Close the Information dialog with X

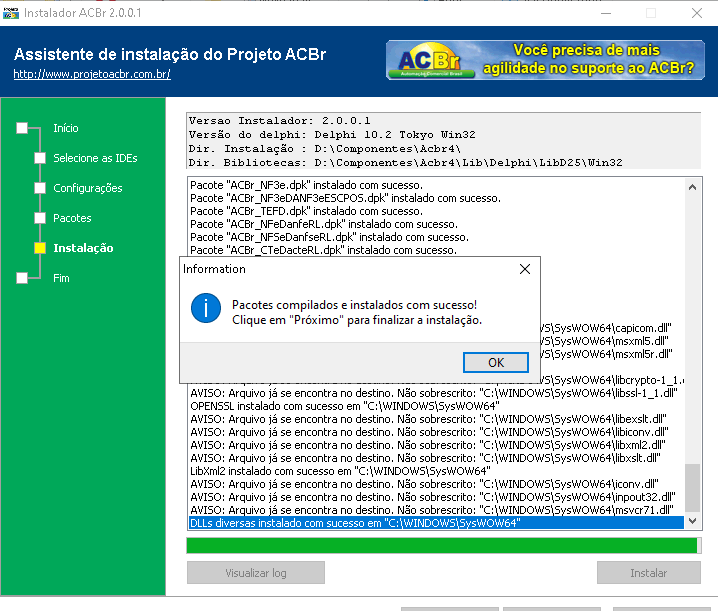tap(525, 269)
